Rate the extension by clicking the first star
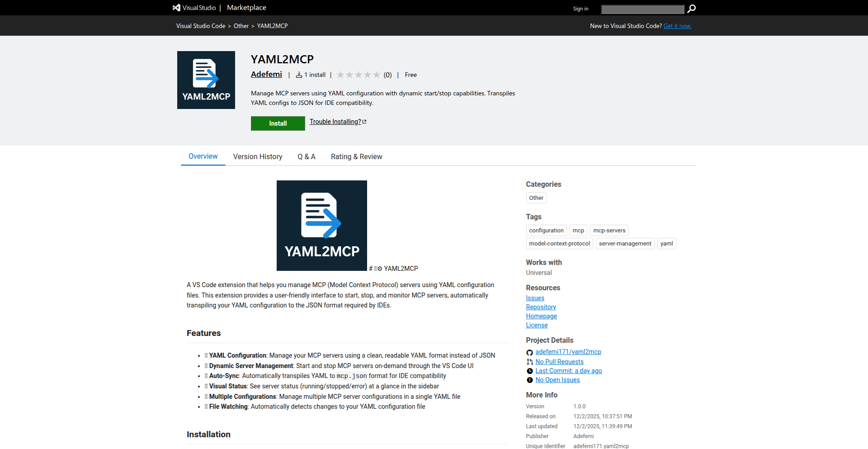 click(x=341, y=75)
